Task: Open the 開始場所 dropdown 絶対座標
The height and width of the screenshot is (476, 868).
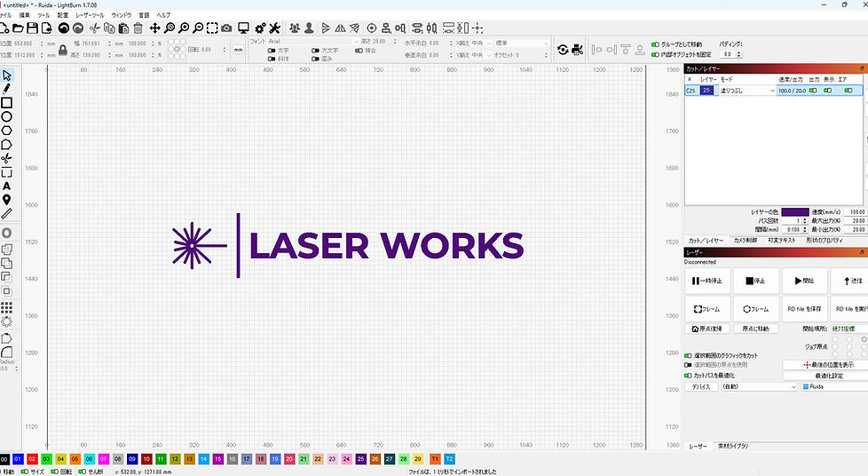Action: click(849, 329)
